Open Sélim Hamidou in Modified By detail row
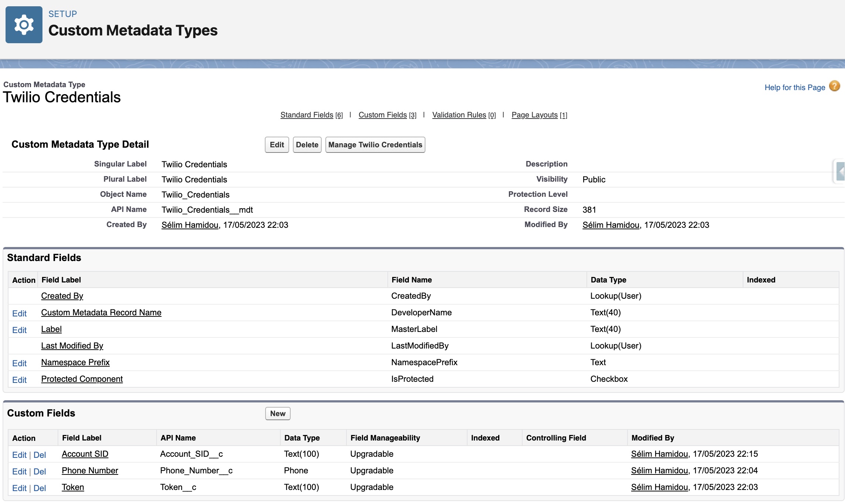Image resolution: width=845 pixels, height=504 pixels. 611,225
